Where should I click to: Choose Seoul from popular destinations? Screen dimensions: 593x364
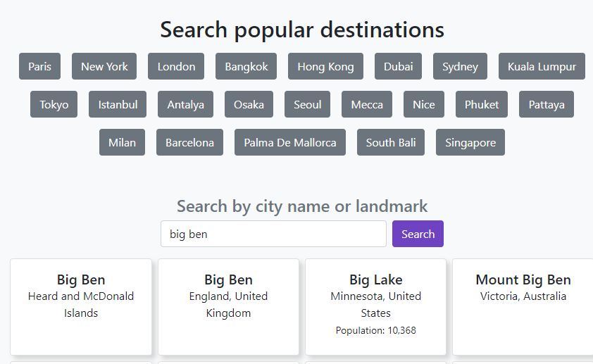[x=307, y=104]
